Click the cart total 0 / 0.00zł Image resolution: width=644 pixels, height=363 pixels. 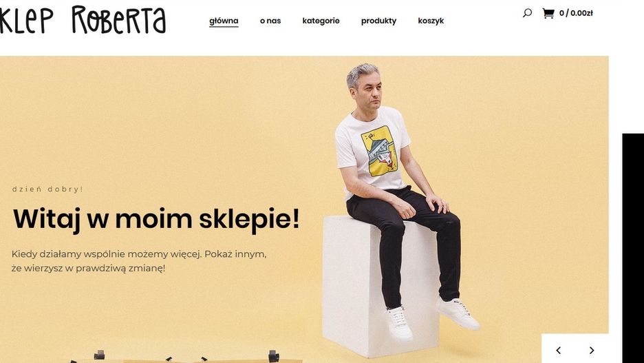coord(576,13)
